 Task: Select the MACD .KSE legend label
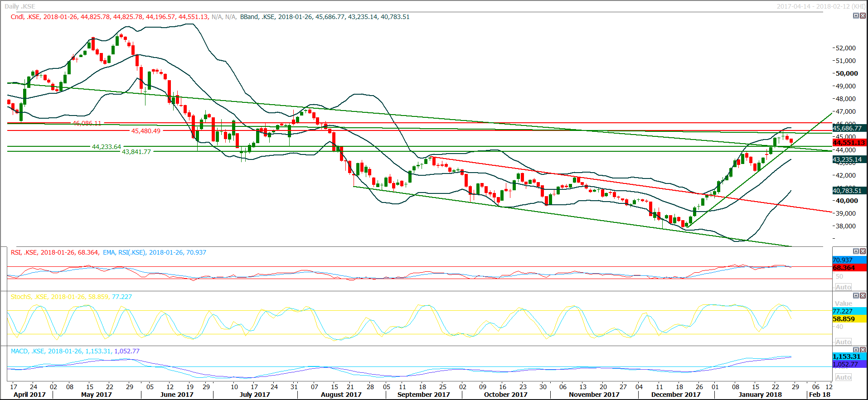point(75,351)
